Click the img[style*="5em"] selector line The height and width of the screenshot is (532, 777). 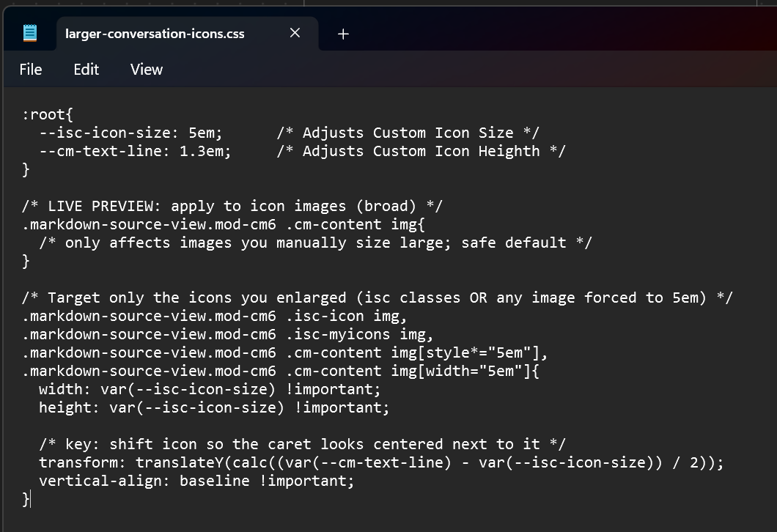point(284,352)
